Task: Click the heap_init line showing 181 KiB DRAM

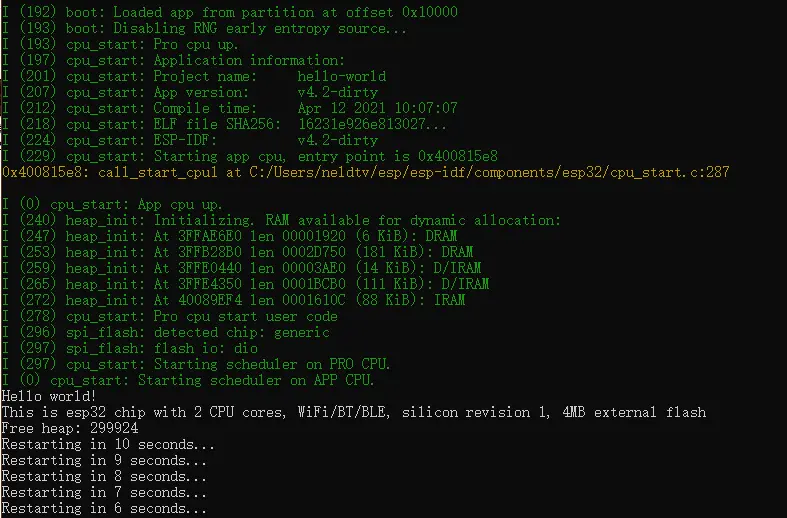Action: [x=237, y=252]
